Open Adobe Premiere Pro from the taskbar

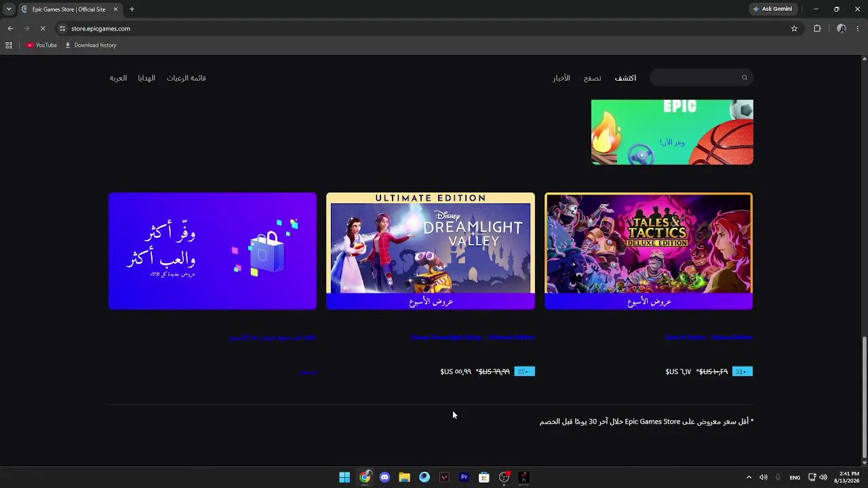click(464, 477)
